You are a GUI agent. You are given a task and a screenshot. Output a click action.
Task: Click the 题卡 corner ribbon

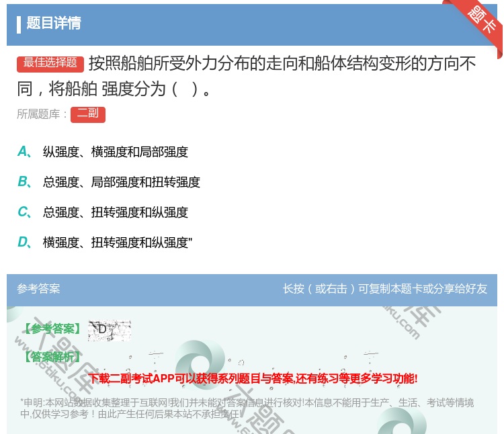point(482,20)
